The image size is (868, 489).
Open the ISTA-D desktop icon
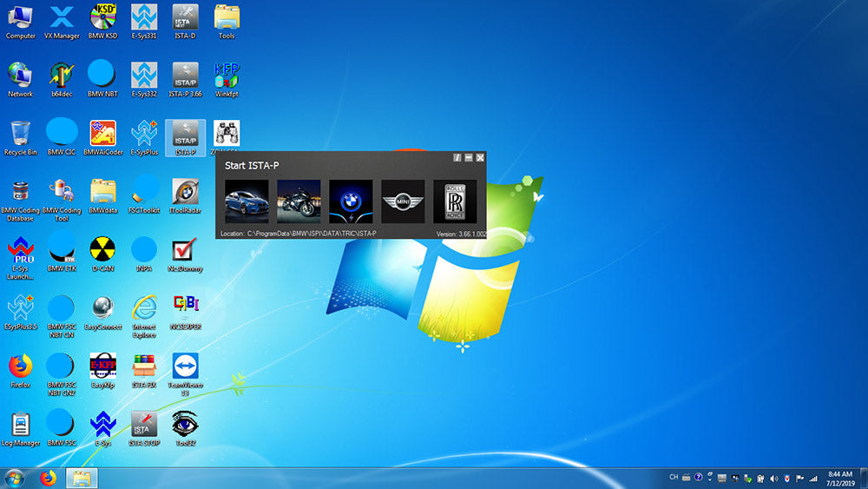click(185, 19)
